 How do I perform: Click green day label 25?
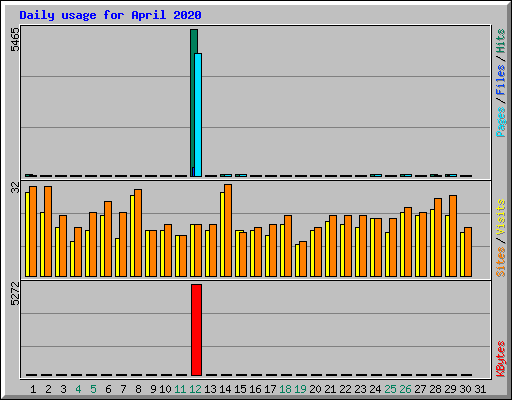(390, 389)
